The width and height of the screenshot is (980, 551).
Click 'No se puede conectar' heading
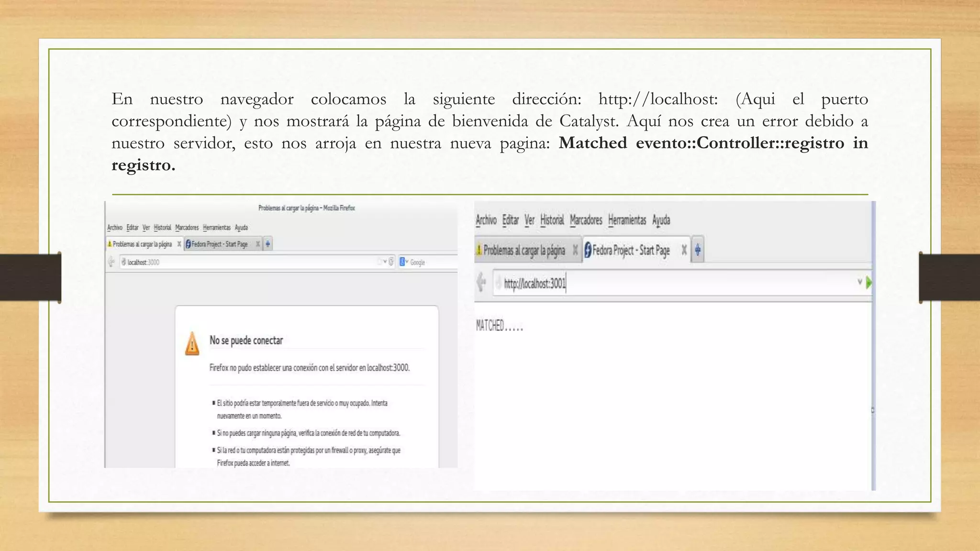246,340
